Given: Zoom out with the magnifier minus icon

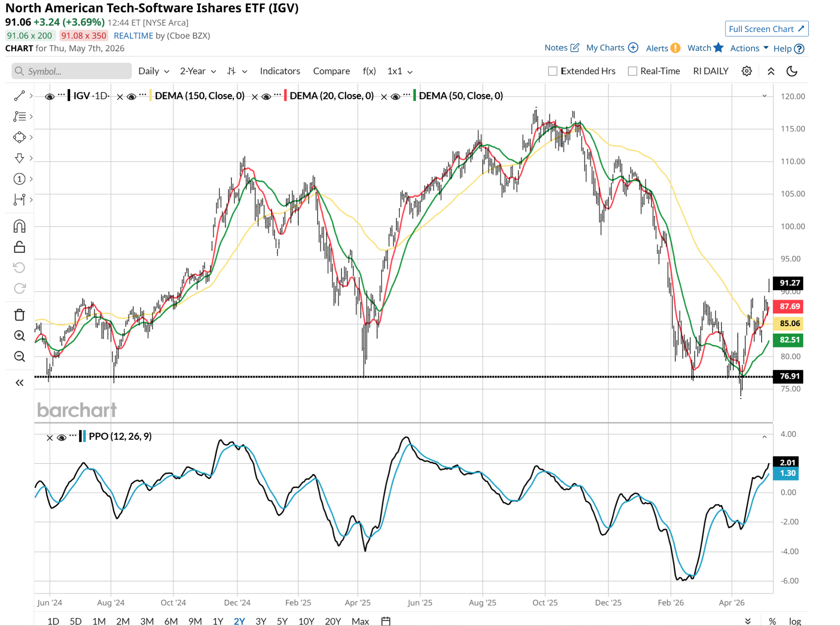Looking at the screenshot, I should 19,356.
